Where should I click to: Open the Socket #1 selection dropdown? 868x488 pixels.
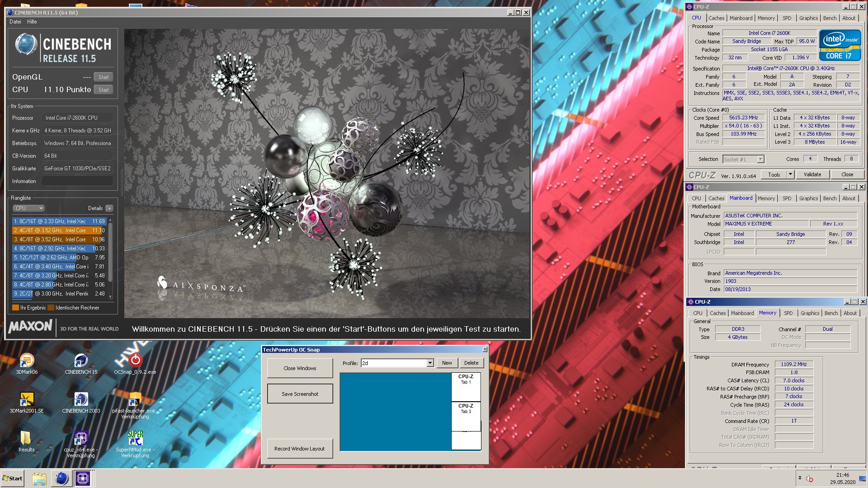[x=760, y=159]
